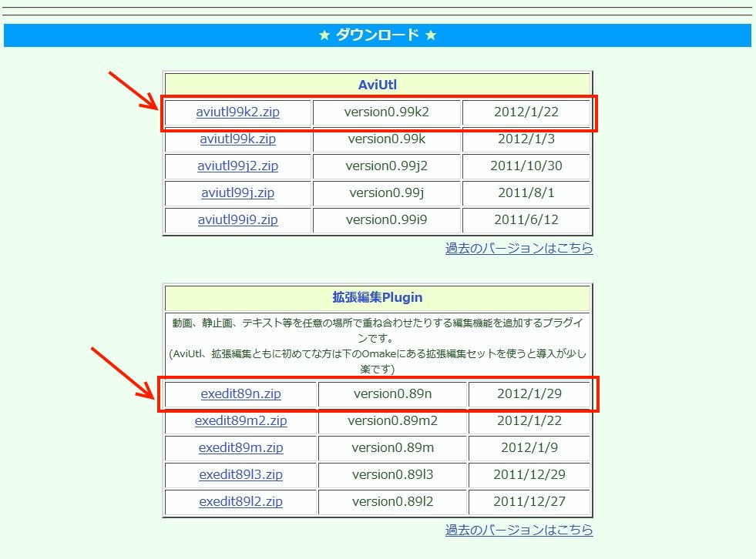Open exedit89m.zip download link
Image resolution: width=756 pixels, height=559 pixels.
240,447
